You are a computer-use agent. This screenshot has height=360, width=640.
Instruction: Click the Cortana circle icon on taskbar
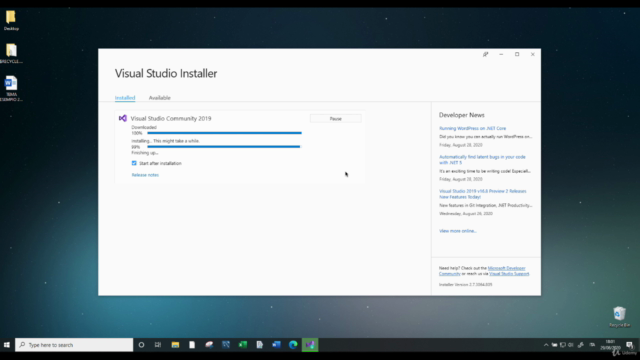(x=141, y=345)
